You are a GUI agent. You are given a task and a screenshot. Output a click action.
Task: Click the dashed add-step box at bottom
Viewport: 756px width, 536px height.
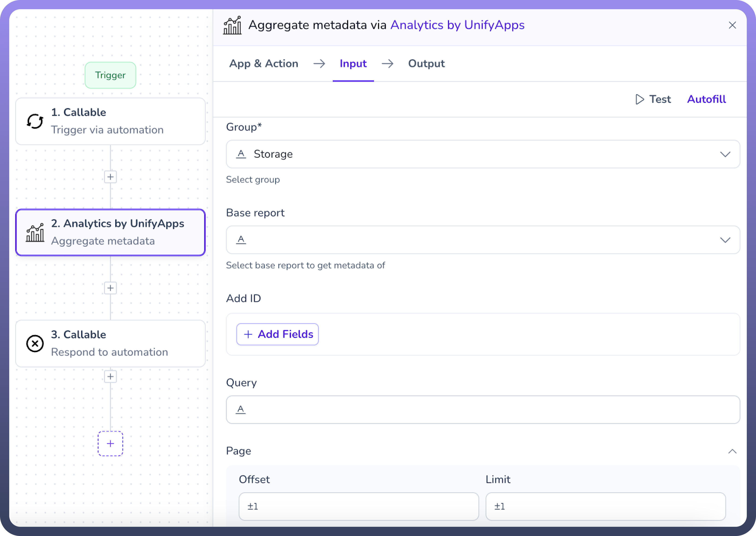click(x=110, y=444)
